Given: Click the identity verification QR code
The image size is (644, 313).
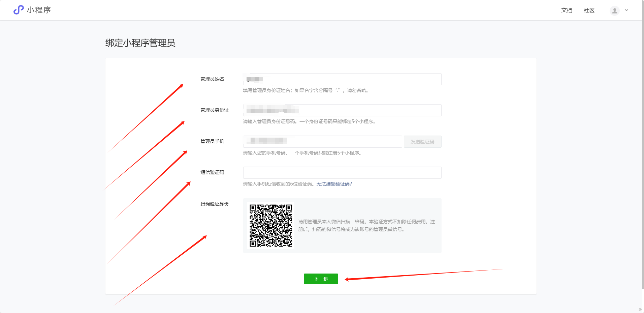Looking at the screenshot, I should pyautogui.click(x=270, y=226).
